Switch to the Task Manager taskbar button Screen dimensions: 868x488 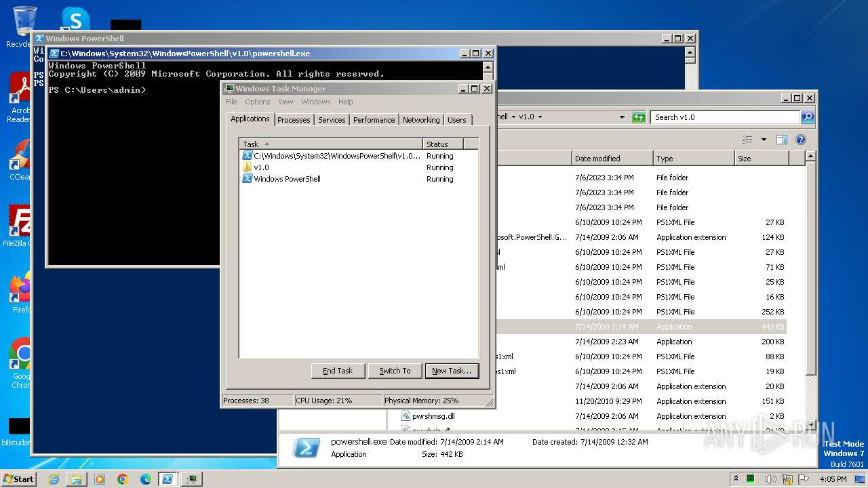point(192,479)
